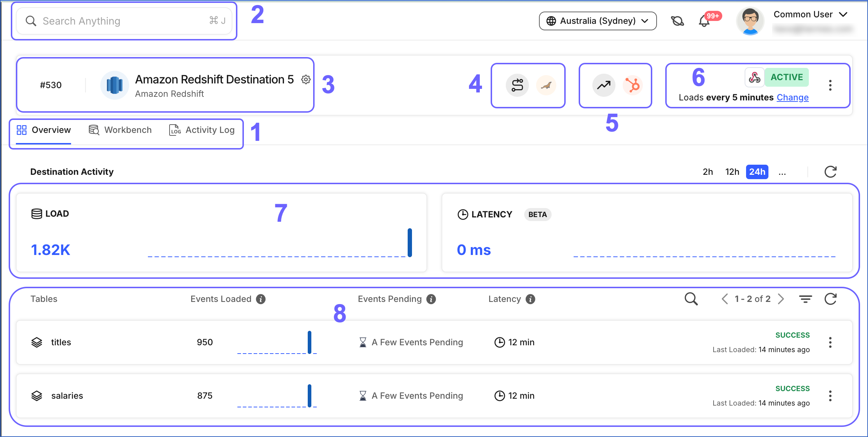Viewport: 868px width, 437px height.
Task: Open the salaries table row
Action: 434,396
